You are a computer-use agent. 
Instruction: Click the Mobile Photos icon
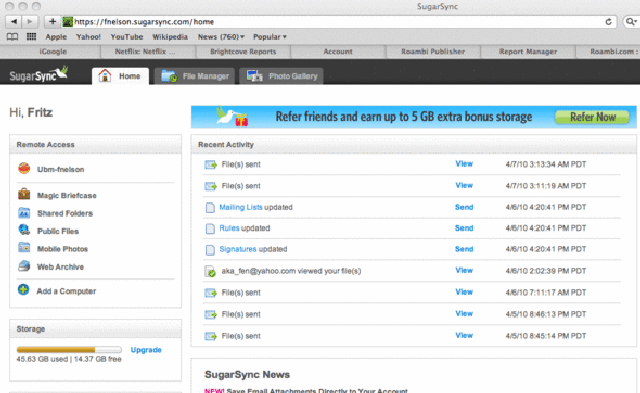(24, 247)
